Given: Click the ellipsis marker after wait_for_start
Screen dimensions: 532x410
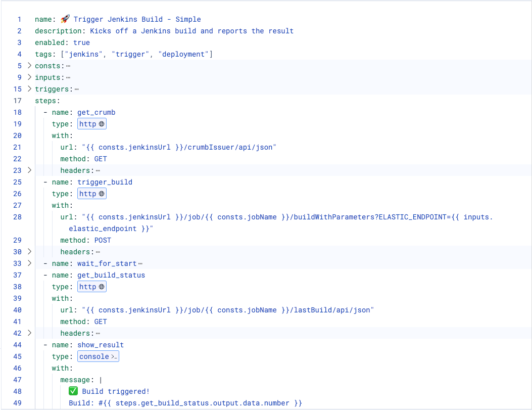Looking at the screenshot, I should click(139, 263).
